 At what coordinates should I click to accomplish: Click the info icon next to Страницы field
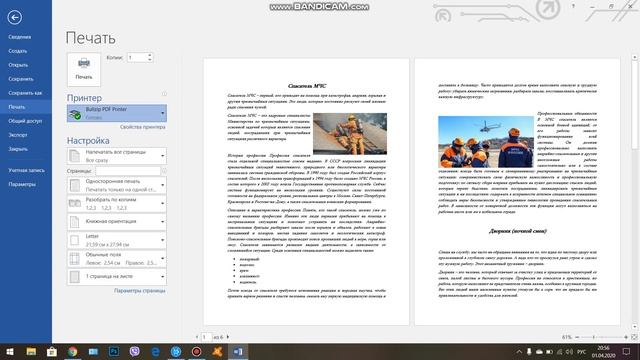164,171
